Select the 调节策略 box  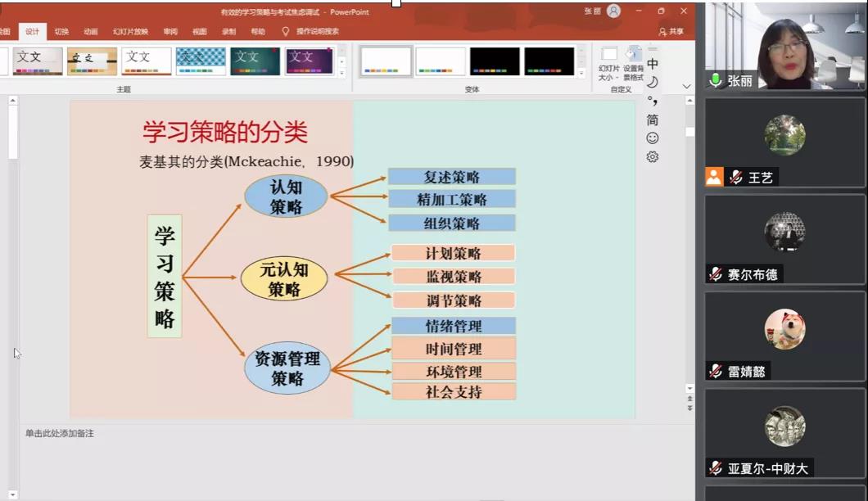(454, 300)
